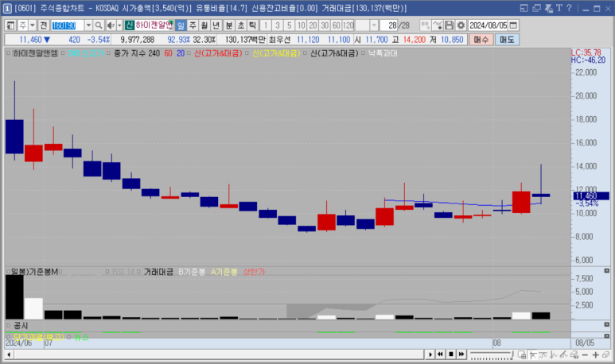Screen dimensions: 615x364
Task: Click the greyed indicator icon right of 28/28
Action: click(x=425, y=25)
